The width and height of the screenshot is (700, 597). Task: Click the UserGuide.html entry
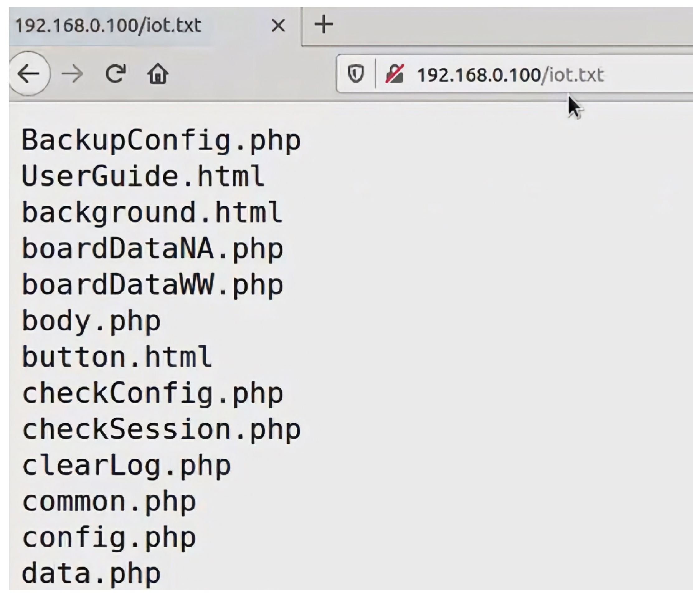143,176
